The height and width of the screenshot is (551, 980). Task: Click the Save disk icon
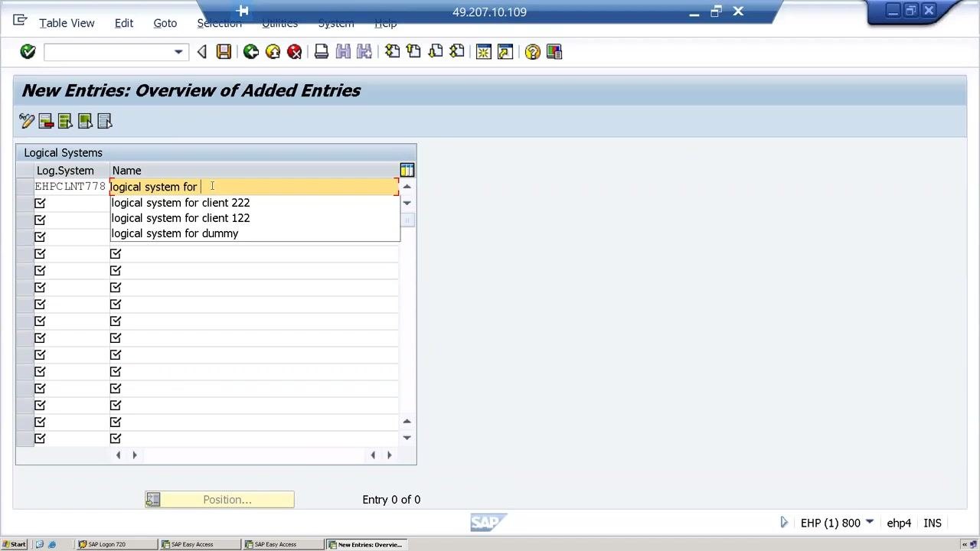224,51
